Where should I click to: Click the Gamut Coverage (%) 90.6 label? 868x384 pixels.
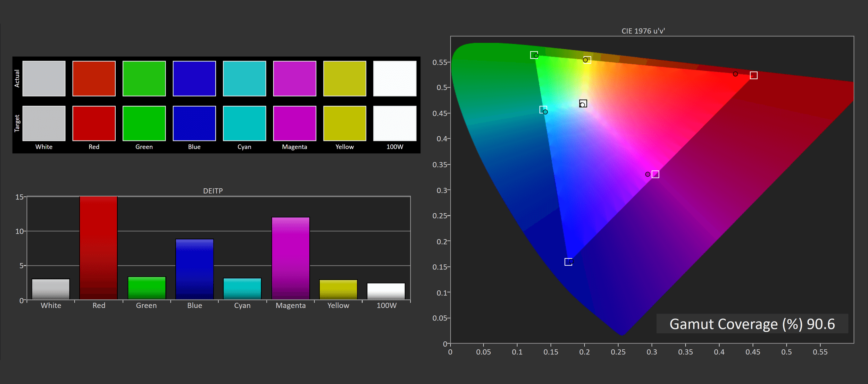tap(752, 324)
